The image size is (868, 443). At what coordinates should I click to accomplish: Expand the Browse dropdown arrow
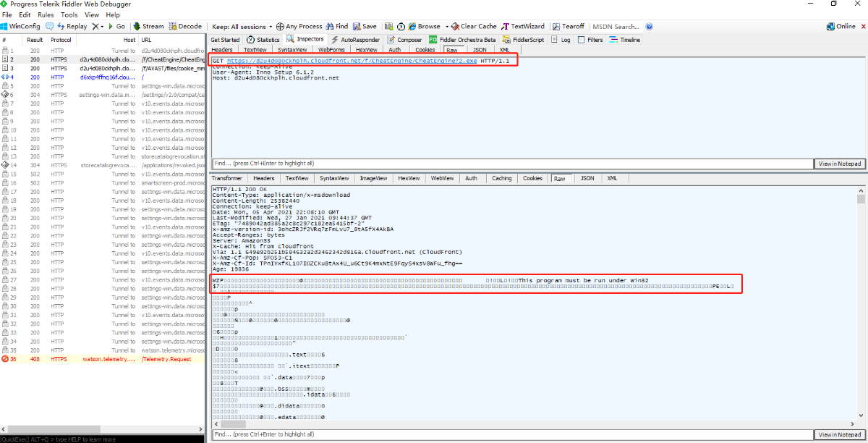point(447,26)
